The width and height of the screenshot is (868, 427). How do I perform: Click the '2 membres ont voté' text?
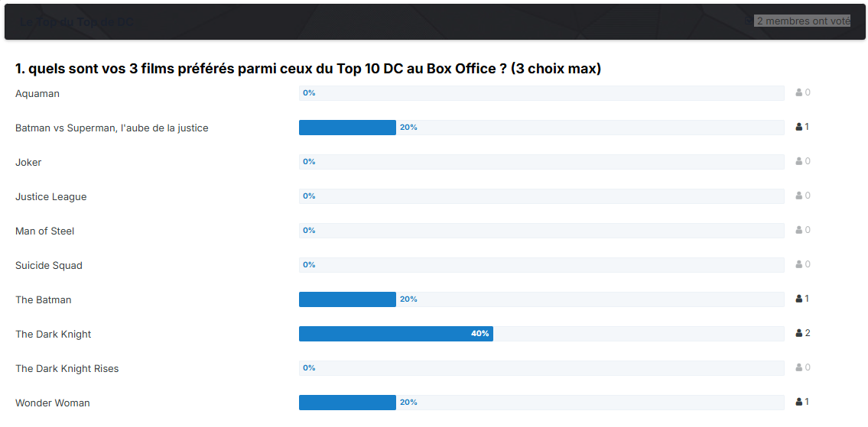tap(803, 21)
